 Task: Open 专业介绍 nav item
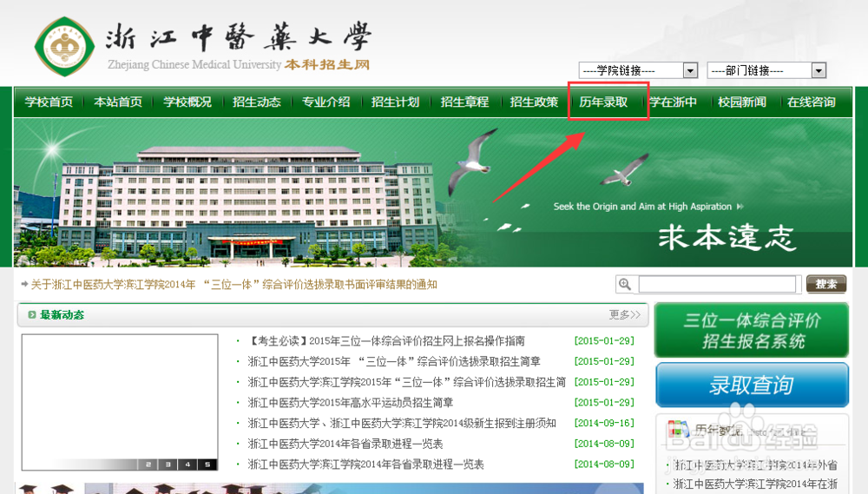(325, 102)
